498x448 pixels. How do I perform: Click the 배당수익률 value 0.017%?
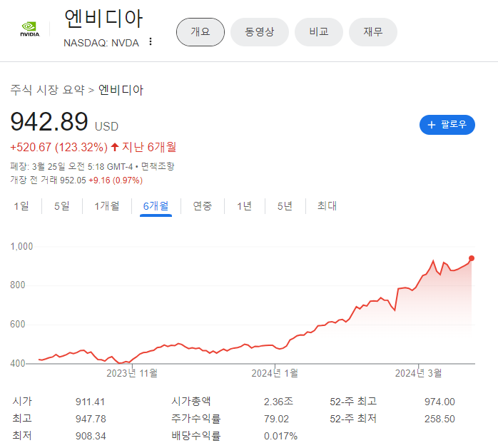(281, 436)
